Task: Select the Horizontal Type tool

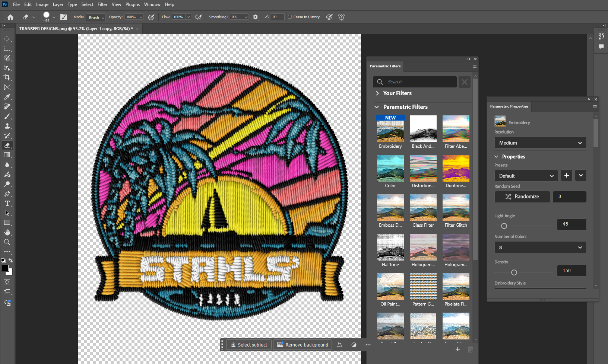Action: [x=7, y=203]
